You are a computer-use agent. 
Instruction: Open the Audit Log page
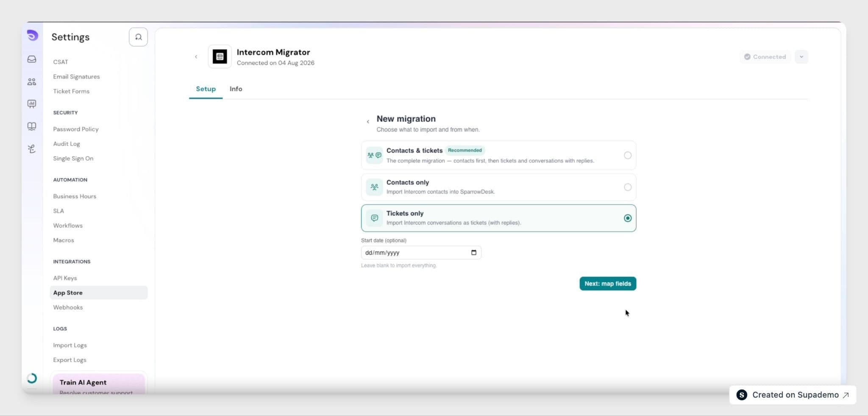(67, 144)
